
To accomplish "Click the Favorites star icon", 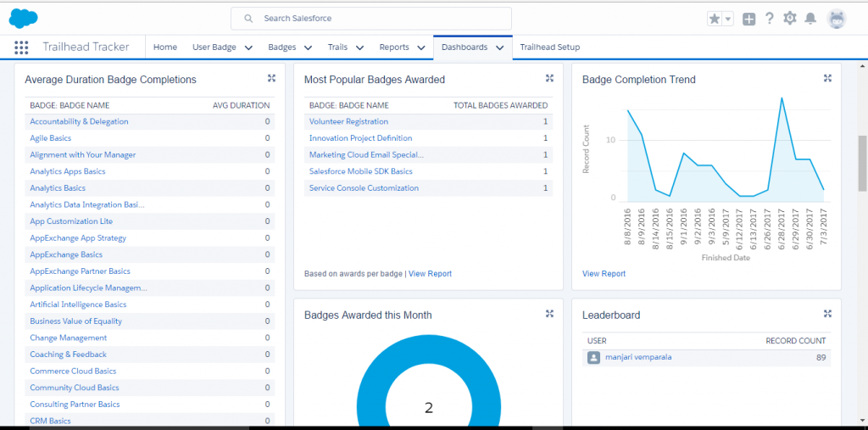I will click(715, 19).
